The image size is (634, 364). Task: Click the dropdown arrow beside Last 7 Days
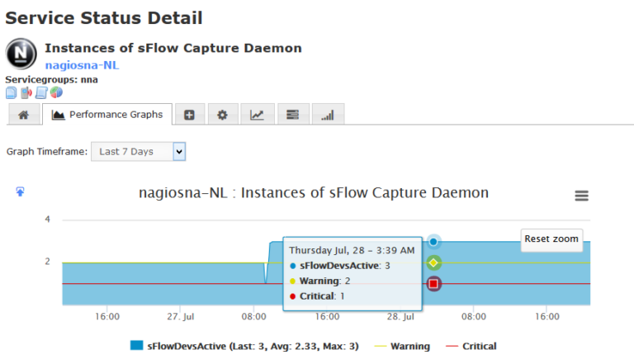(x=179, y=152)
